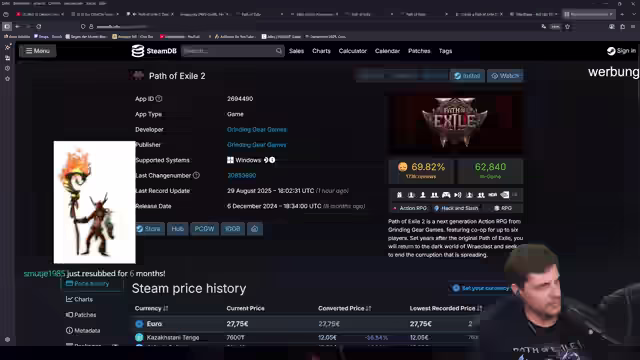This screenshot has height=360, width=640.
Task: Click the Euro currency row
Action: click(306, 324)
